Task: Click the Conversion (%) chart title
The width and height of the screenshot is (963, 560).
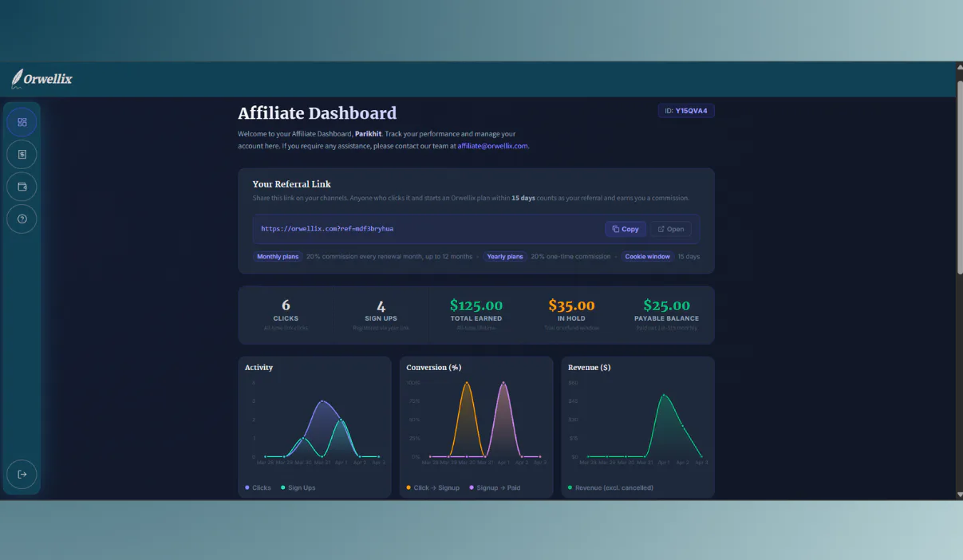Action: point(434,368)
